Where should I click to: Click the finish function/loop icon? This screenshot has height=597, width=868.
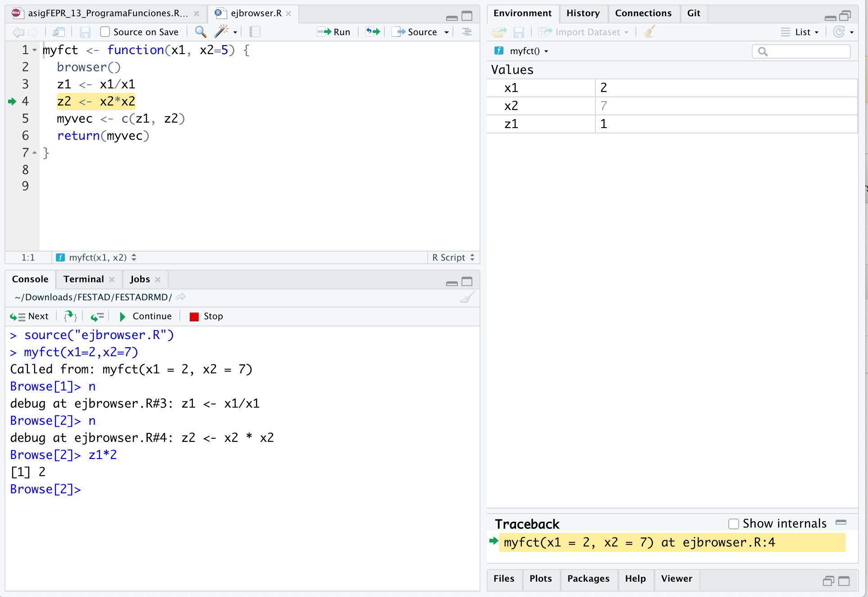pyautogui.click(x=97, y=316)
